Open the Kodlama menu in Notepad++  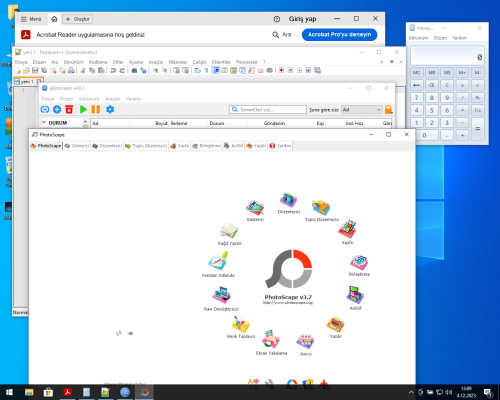tap(98, 62)
